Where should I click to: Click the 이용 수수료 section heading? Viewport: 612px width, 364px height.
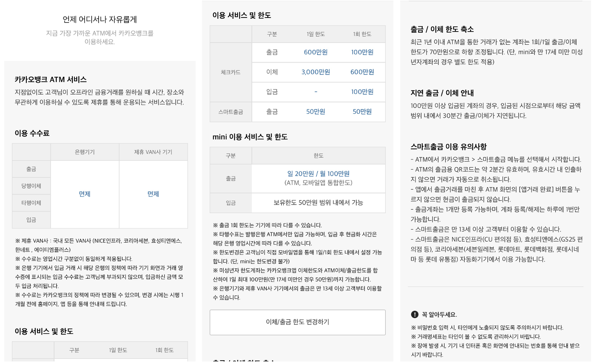click(32, 133)
